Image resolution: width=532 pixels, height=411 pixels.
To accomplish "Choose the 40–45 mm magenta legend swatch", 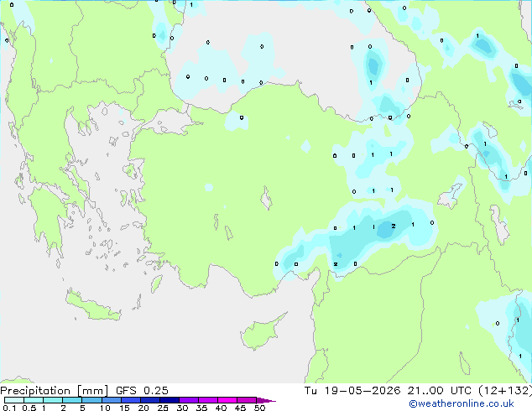I will pyautogui.click(x=227, y=400).
